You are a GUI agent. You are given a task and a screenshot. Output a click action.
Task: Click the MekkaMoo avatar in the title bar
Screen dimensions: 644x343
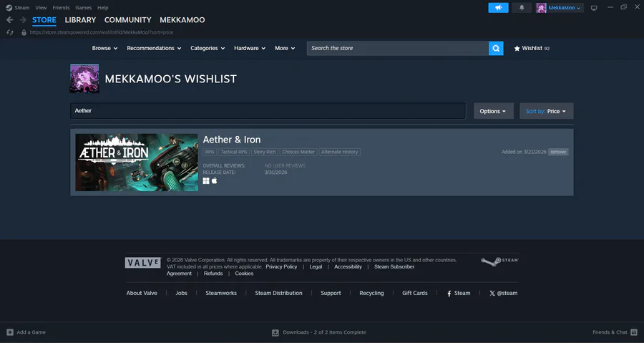click(x=541, y=8)
